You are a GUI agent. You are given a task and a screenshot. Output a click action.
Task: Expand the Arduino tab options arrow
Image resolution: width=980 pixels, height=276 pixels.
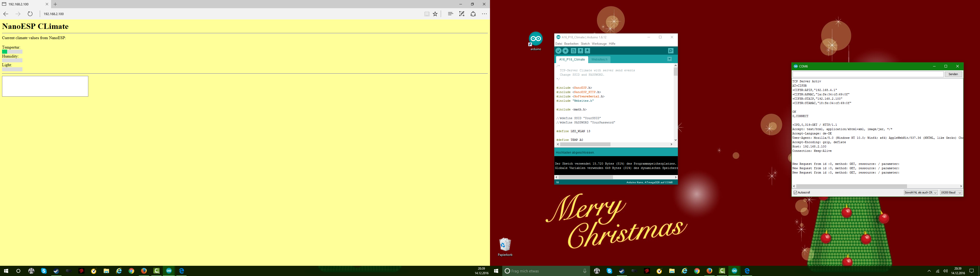coord(670,59)
